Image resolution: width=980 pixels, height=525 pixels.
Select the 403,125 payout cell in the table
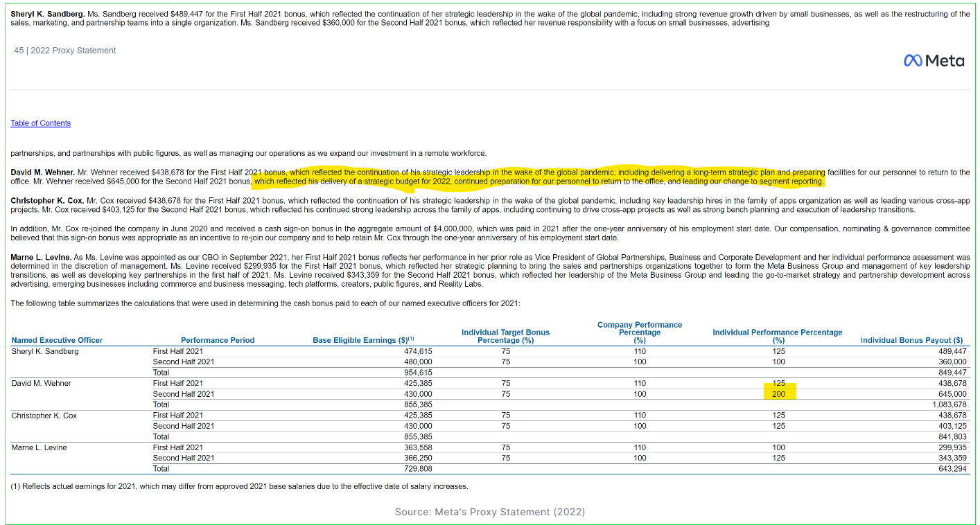point(952,426)
